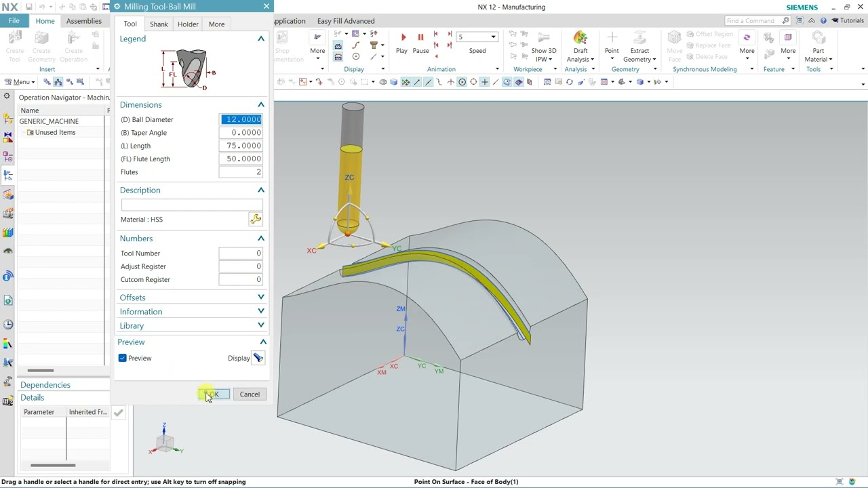Viewport: 868px width, 488px height.
Task: Open the Settings gear on Tool dialog title
Action: 117,7
